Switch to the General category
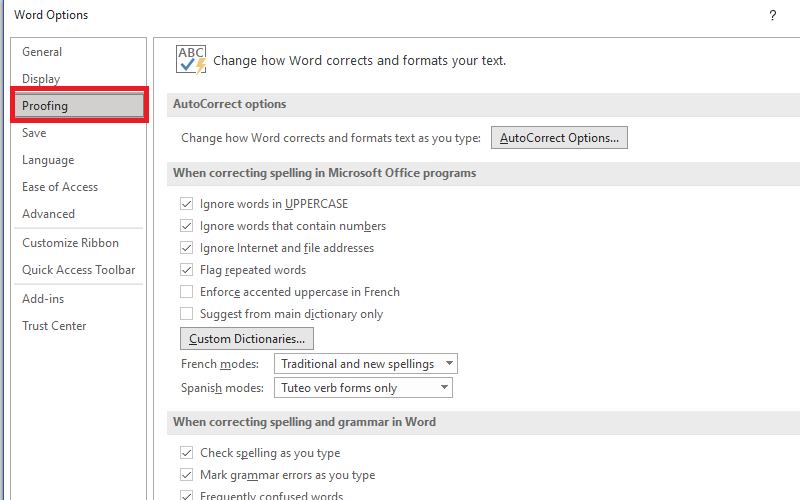Image resolution: width=800 pixels, height=500 pixels. coord(42,52)
